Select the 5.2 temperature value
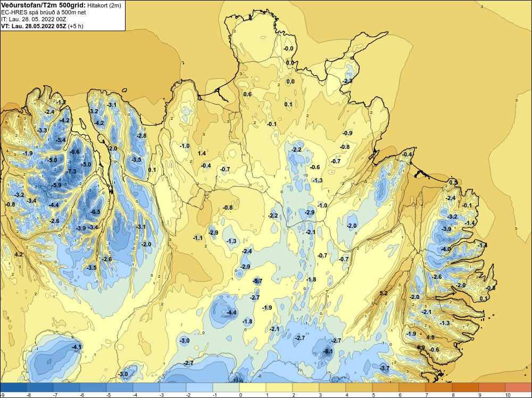 coord(384,294)
